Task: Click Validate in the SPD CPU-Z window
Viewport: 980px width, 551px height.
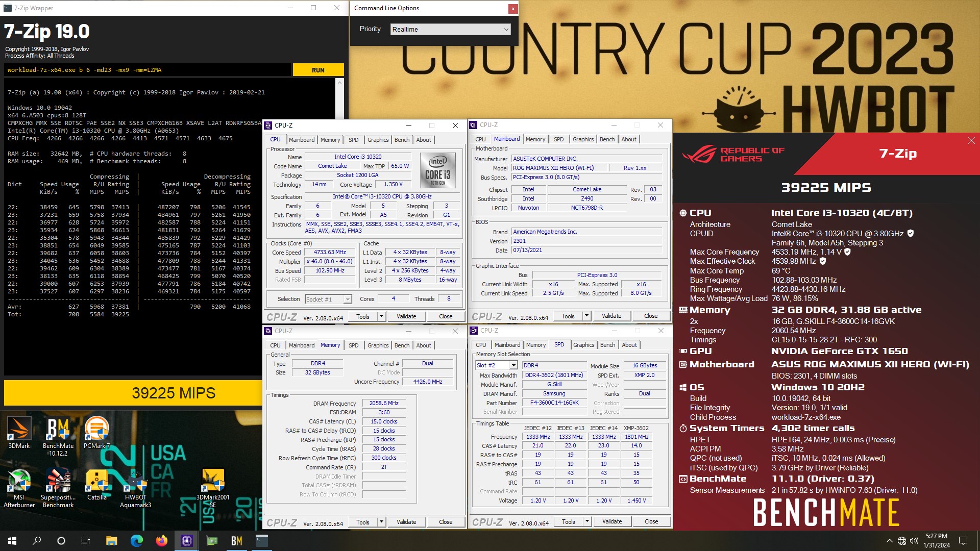Action: pos(611,521)
